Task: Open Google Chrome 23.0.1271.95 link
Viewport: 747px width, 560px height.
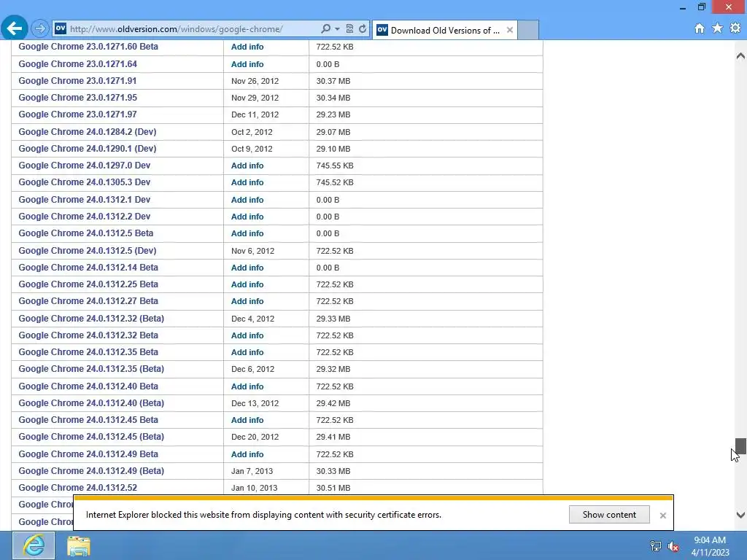Action: click(x=77, y=98)
